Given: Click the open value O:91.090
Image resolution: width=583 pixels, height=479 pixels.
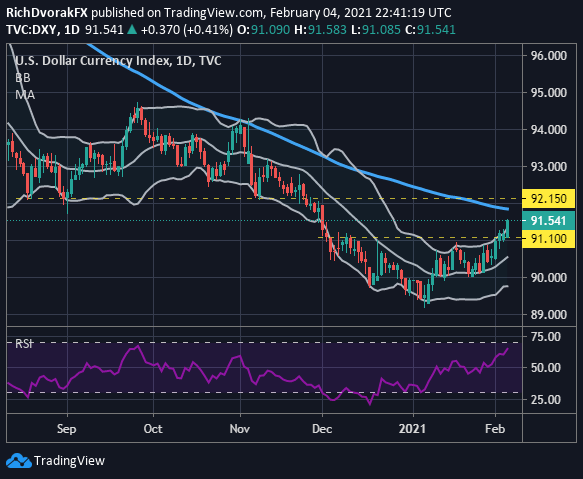Looking at the screenshot, I should click(x=263, y=30).
